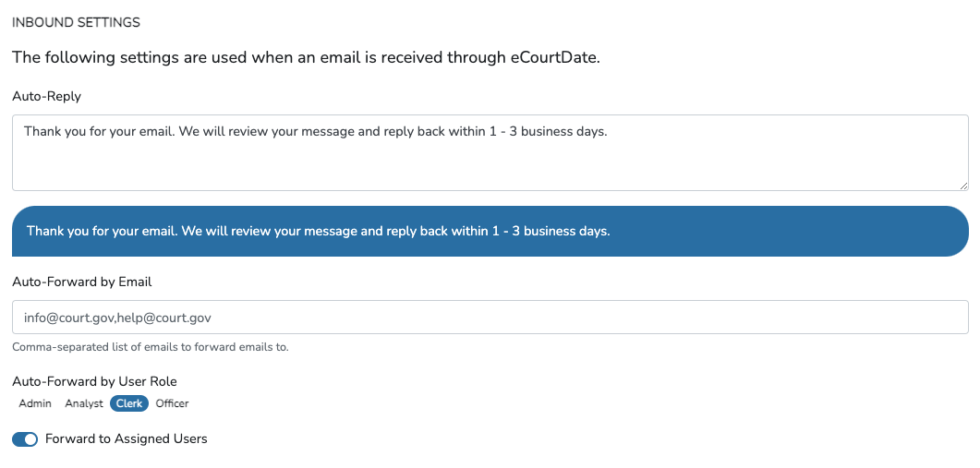
Task: Click the comma-separated emails help text
Action: (150, 348)
